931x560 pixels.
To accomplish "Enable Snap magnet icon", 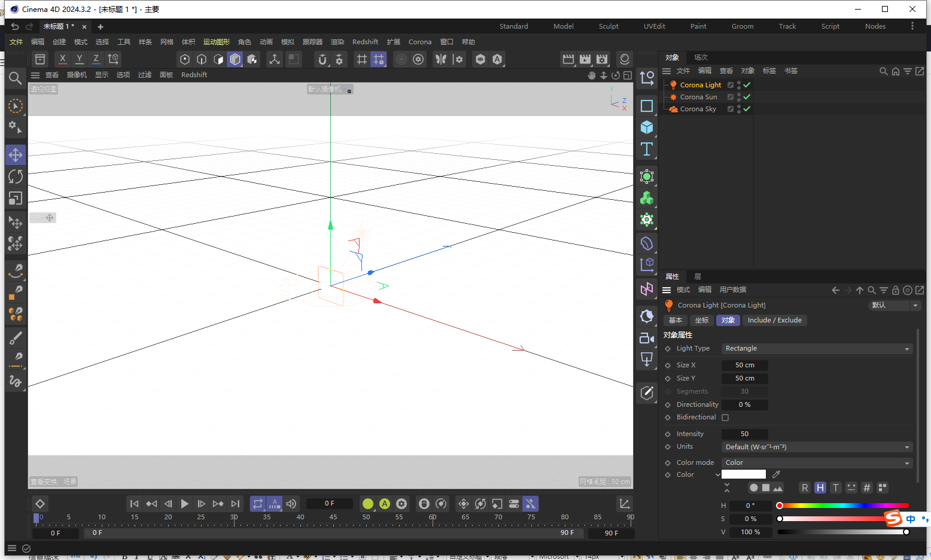I will click(x=322, y=59).
